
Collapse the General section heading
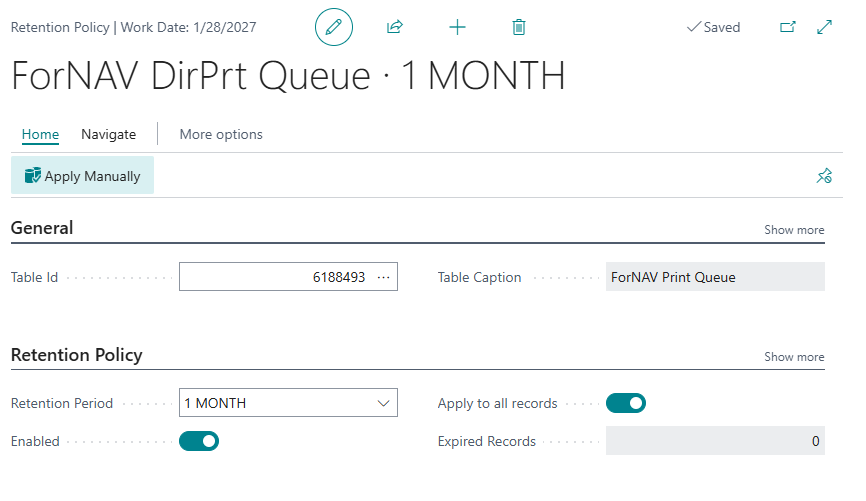click(42, 228)
